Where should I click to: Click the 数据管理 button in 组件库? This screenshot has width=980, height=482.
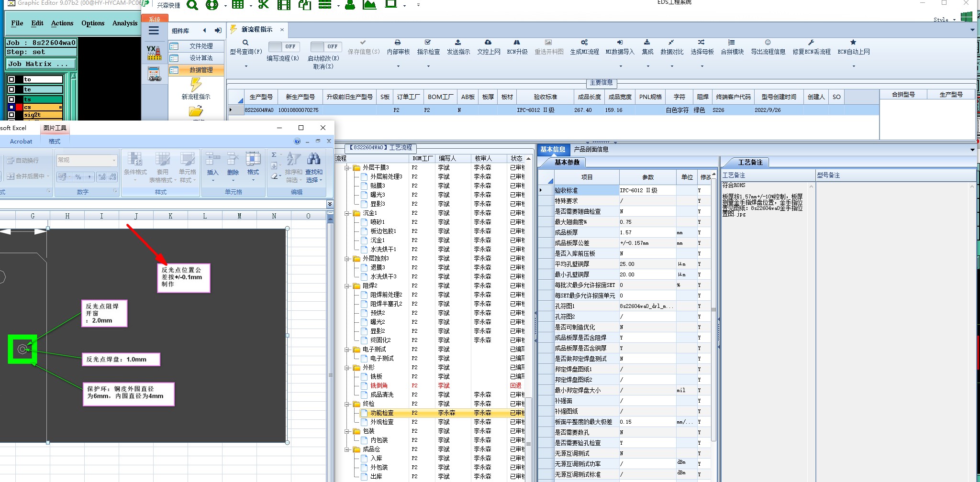click(x=196, y=70)
